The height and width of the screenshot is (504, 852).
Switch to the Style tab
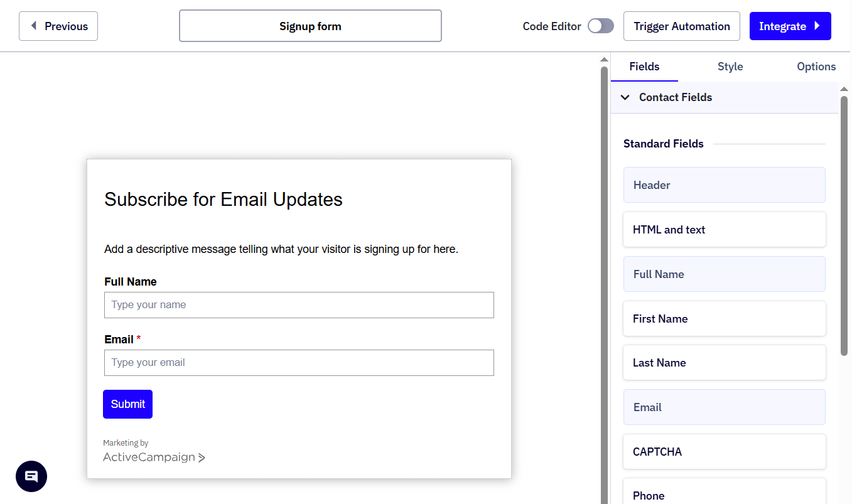click(x=730, y=67)
